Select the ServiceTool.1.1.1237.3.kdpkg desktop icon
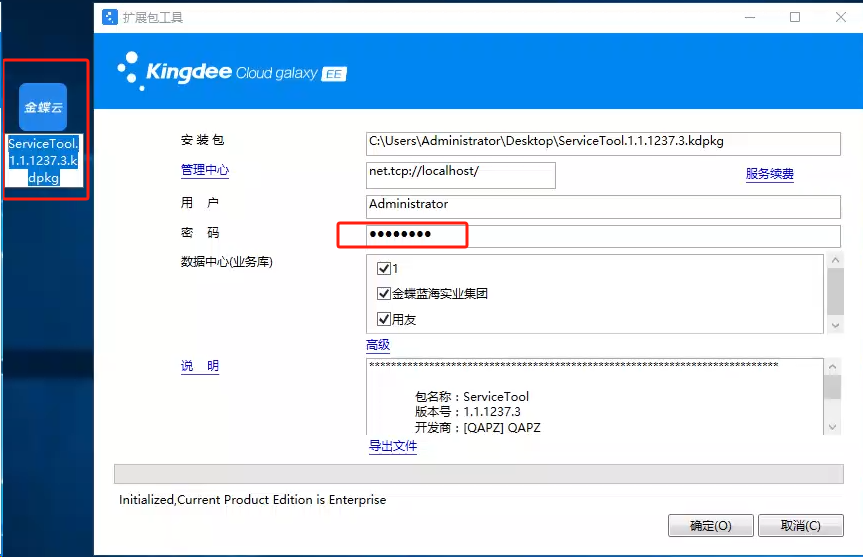Image resolution: width=863 pixels, height=557 pixels. point(43,134)
